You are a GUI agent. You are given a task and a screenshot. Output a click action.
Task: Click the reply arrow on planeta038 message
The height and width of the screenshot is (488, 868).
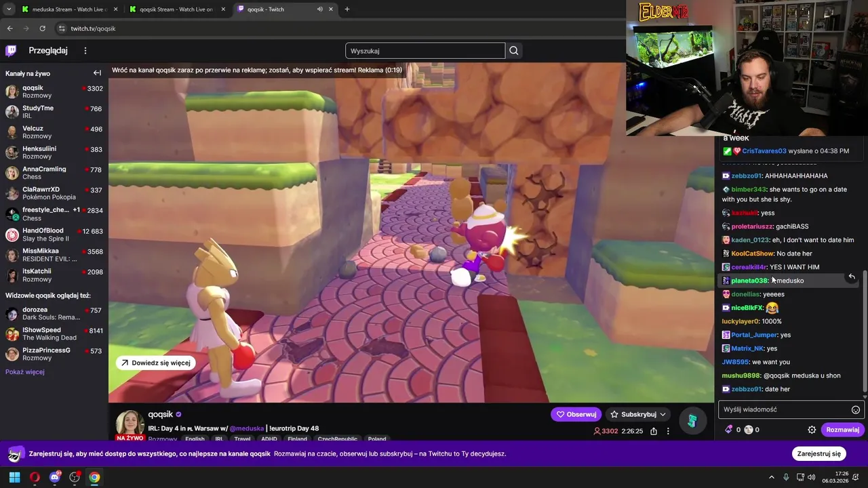tap(852, 277)
